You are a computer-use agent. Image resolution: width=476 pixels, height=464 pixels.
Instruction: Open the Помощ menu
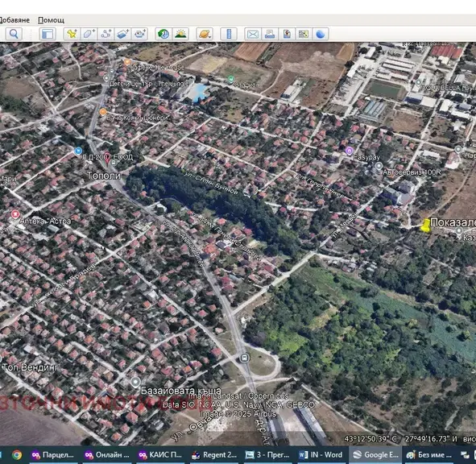tap(51, 20)
